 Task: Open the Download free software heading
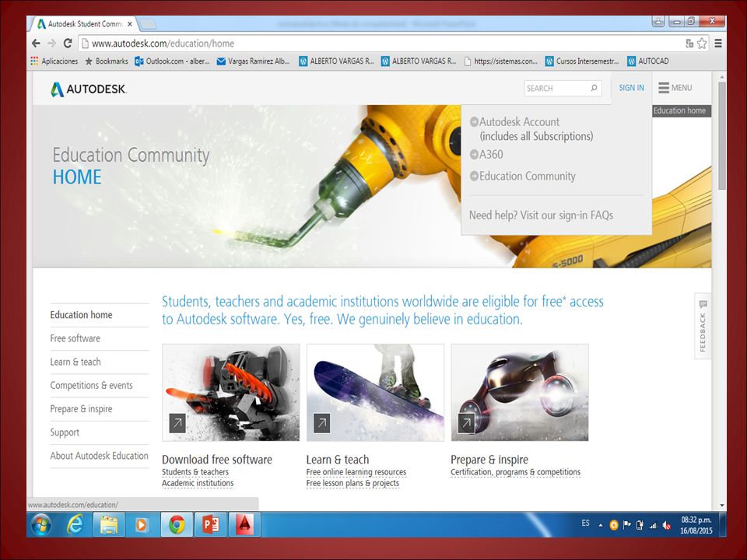pyautogui.click(x=217, y=460)
